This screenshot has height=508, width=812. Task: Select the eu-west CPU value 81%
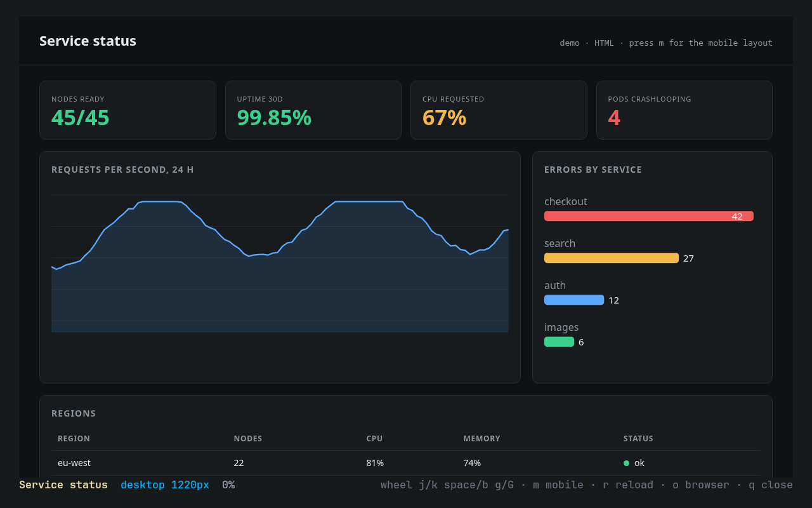coord(375,463)
